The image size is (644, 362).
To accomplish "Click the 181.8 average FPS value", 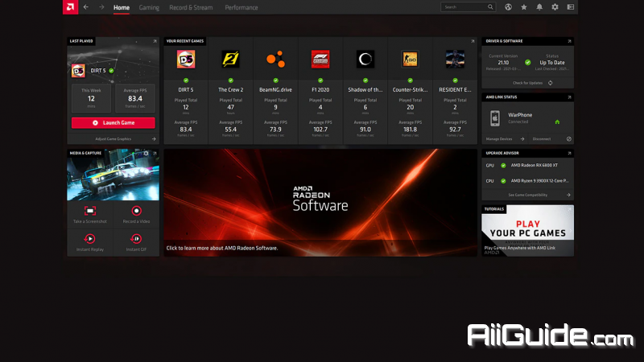I will (410, 130).
